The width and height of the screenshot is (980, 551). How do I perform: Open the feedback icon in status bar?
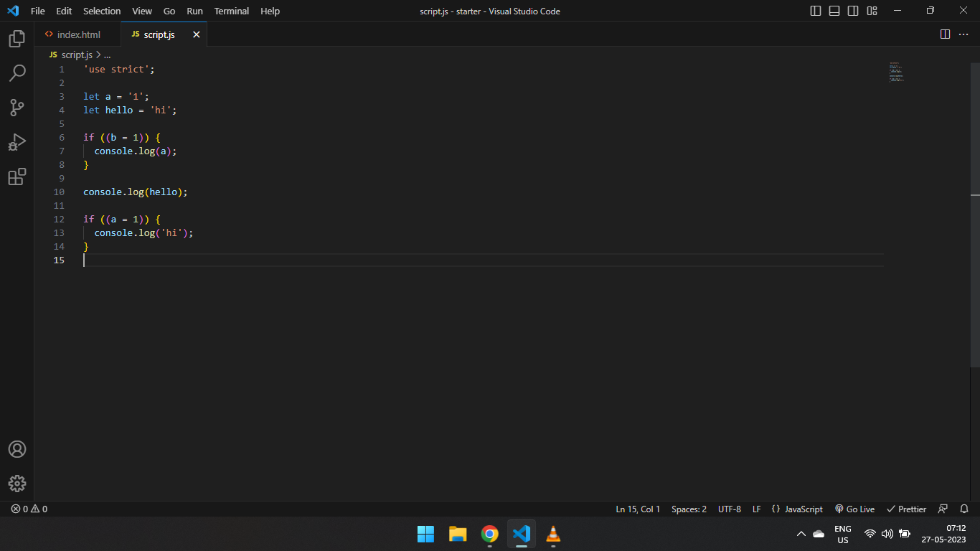943,509
